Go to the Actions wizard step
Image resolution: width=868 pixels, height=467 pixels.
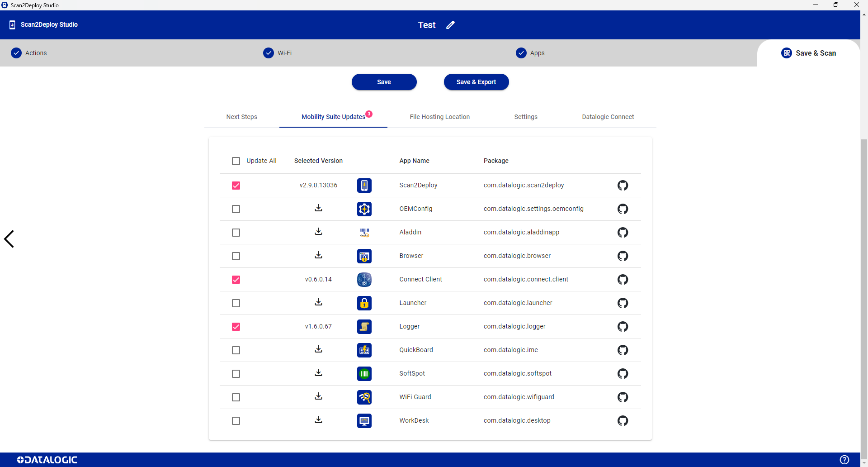[29, 53]
